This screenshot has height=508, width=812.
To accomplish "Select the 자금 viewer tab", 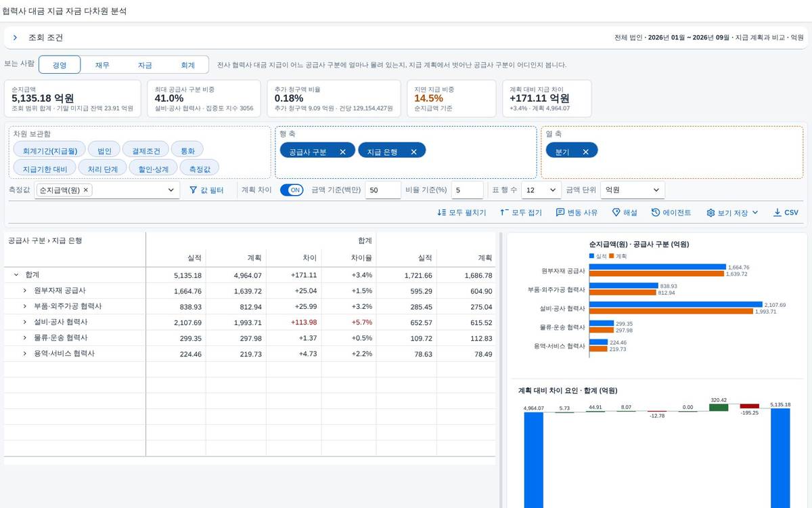I will (x=145, y=65).
